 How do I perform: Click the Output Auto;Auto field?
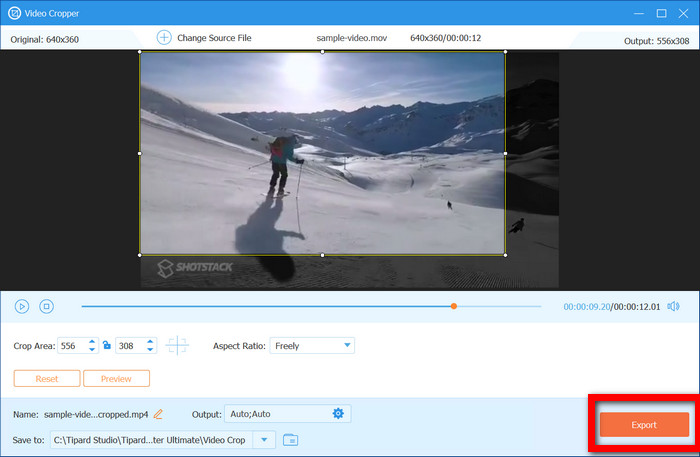click(x=288, y=414)
